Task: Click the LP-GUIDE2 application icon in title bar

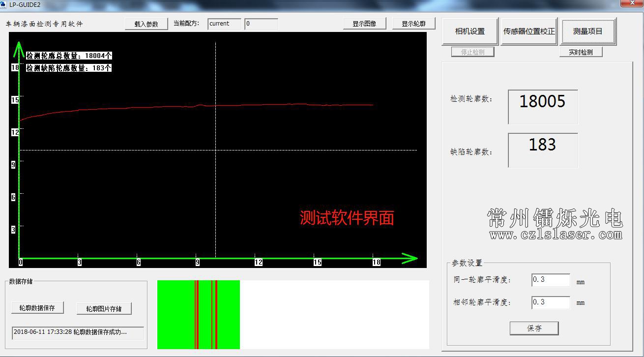Action: point(5,4)
